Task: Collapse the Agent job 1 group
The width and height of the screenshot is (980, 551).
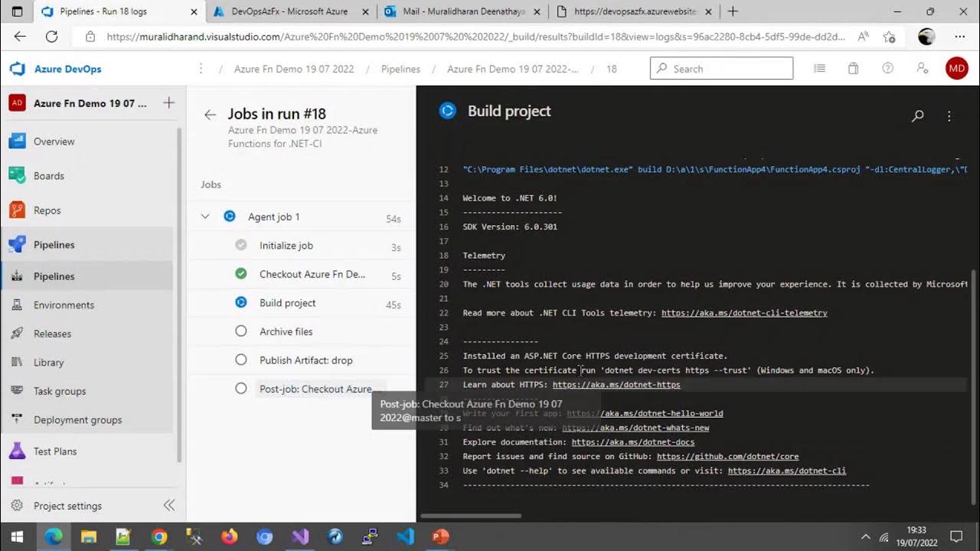Action: click(x=205, y=217)
